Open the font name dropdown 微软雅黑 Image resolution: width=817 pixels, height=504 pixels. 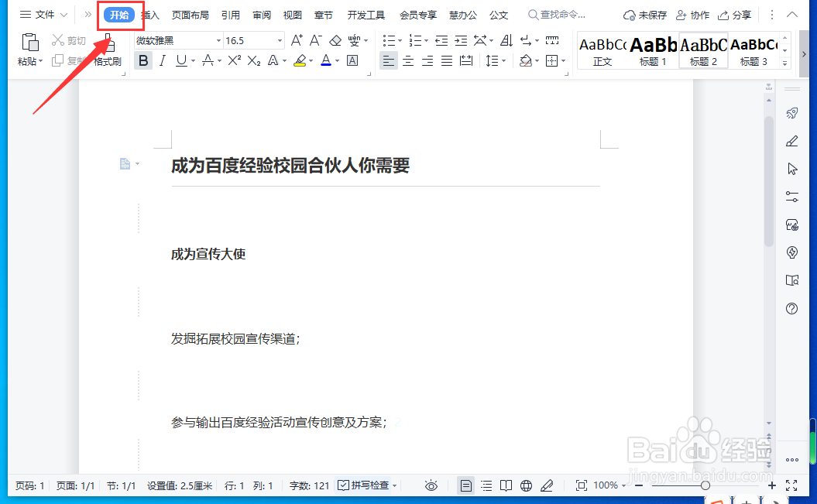pyautogui.click(x=219, y=40)
